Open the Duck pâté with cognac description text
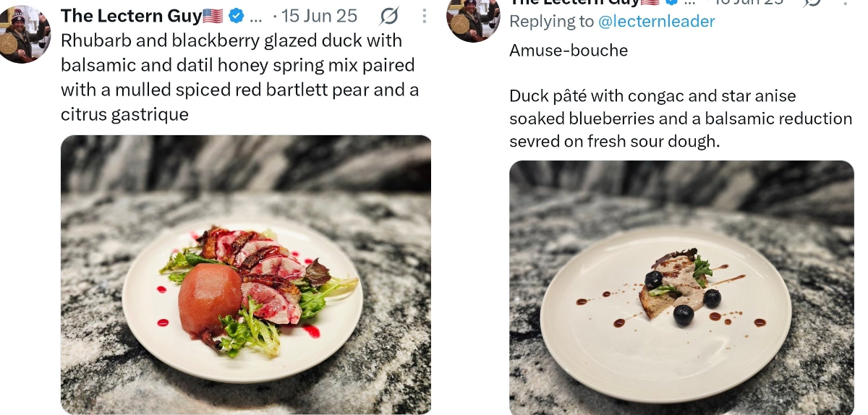Viewport: 868px width, 415px height. coord(681,119)
